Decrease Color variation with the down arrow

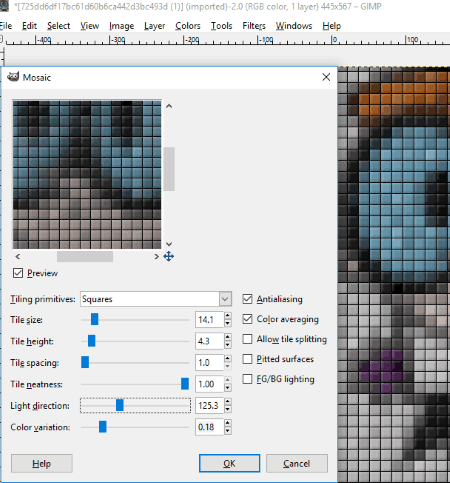tap(228, 431)
